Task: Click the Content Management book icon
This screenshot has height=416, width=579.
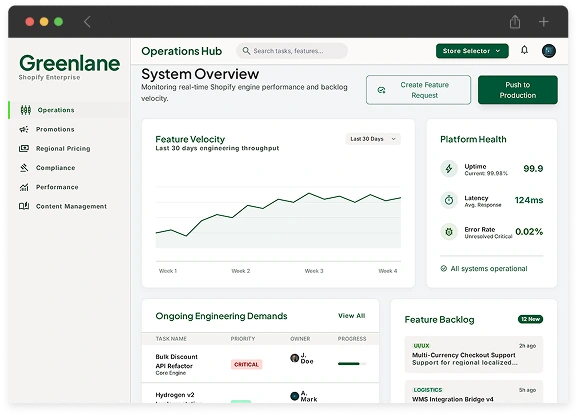Action: 24,206
